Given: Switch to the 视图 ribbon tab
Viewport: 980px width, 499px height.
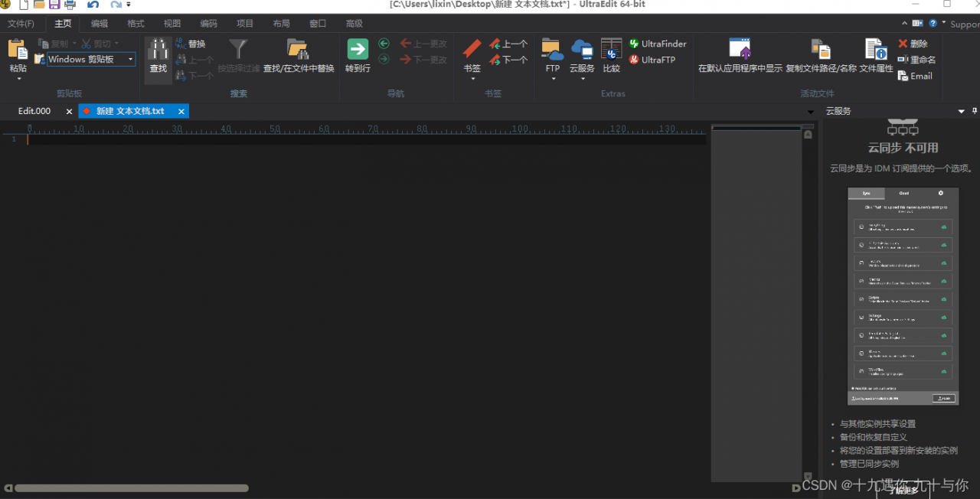Looking at the screenshot, I should point(172,24).
